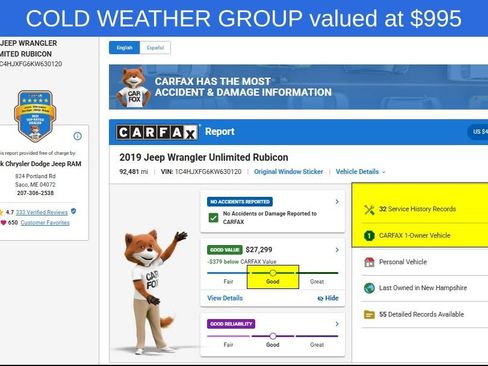Click the $27,299 price text
Screen dimensions: 488x366
click(x=259, y=250)
